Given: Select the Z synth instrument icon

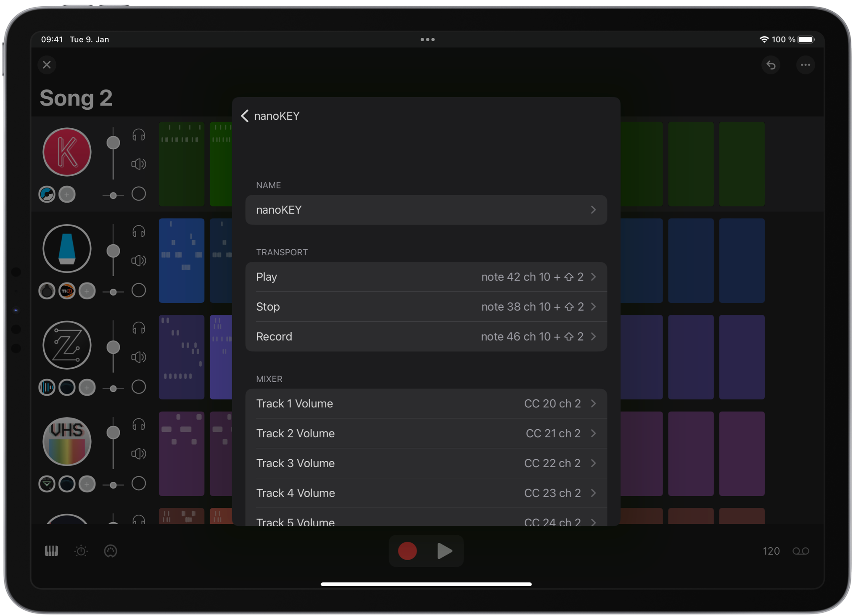Looking at the screenshot, I should click(67, 345).
